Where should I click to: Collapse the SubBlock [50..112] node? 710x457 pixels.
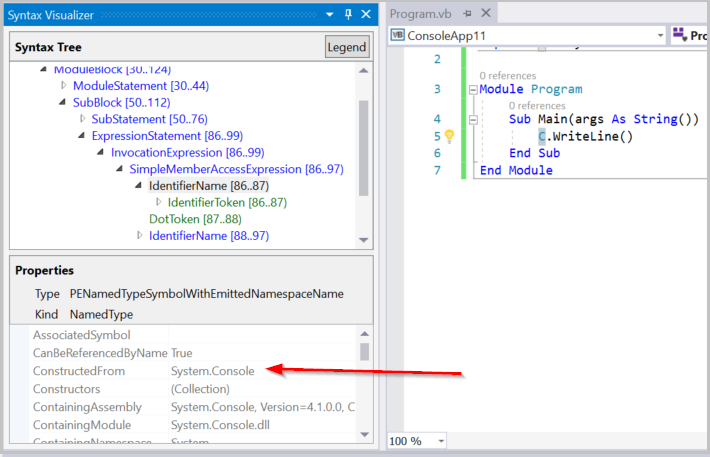(x=64, y=103)
